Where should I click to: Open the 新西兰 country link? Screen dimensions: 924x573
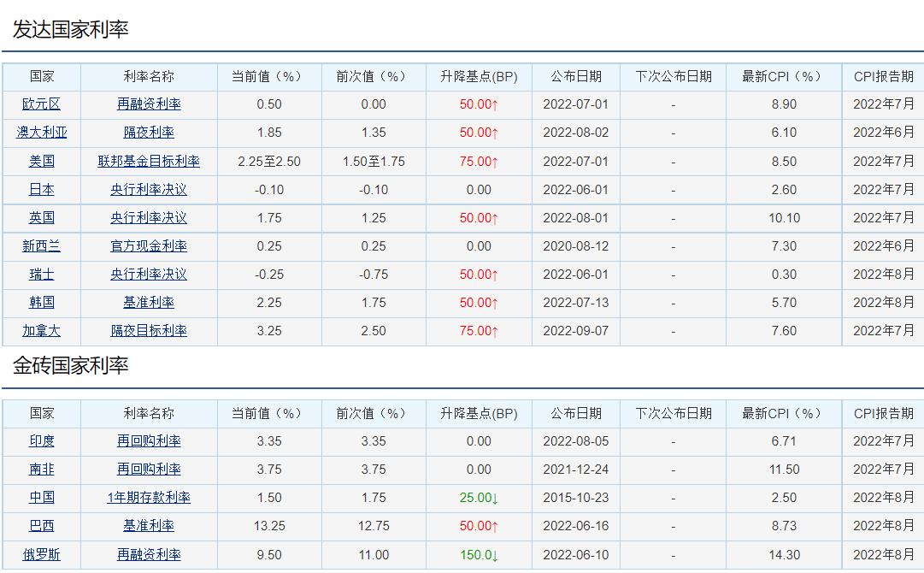click(41, 246)
